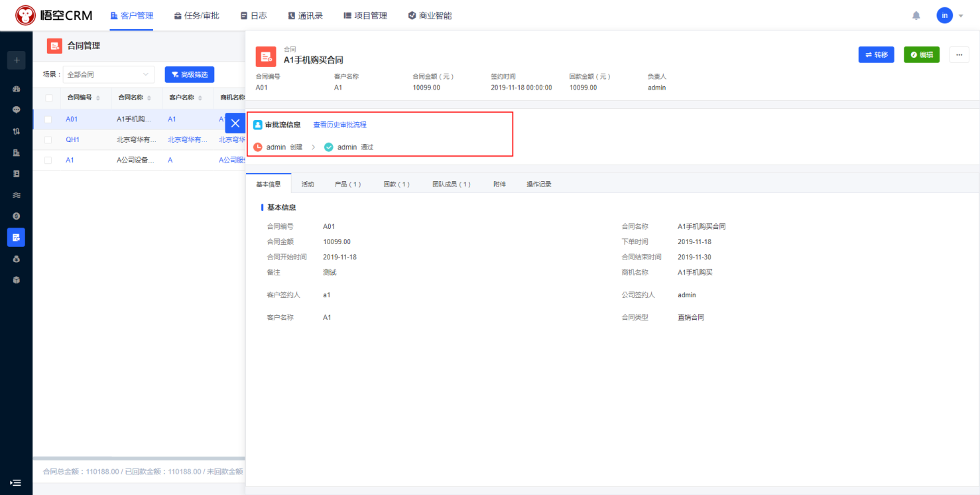
Task: Open the dashboard gauge icon in sidebar
Action: pyautogui.click(x=16, y=89)
